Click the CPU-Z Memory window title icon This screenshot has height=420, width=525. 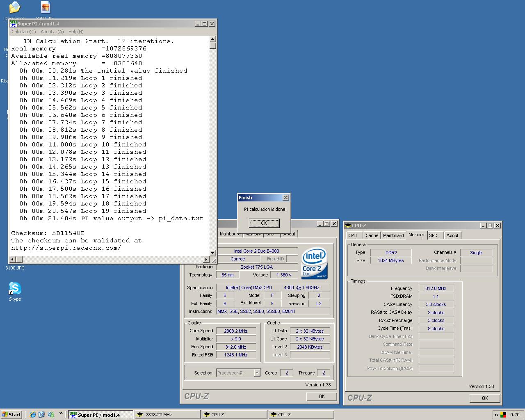348,226
